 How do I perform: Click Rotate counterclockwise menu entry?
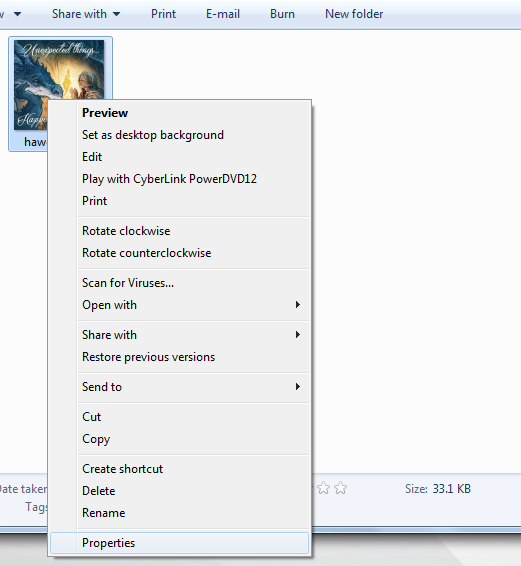[179, 253]
